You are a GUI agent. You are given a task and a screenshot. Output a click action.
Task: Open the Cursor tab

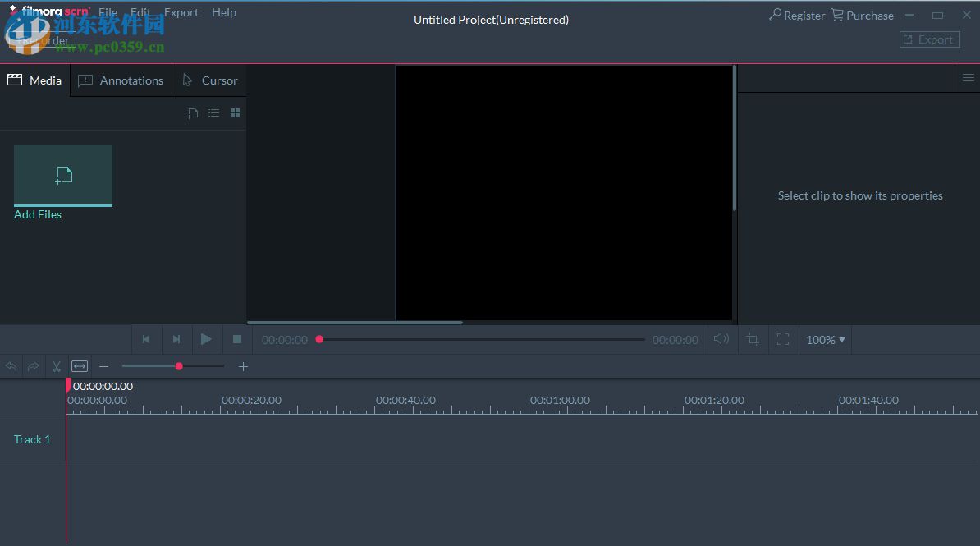pyautogui.click(x=209, y=80)
